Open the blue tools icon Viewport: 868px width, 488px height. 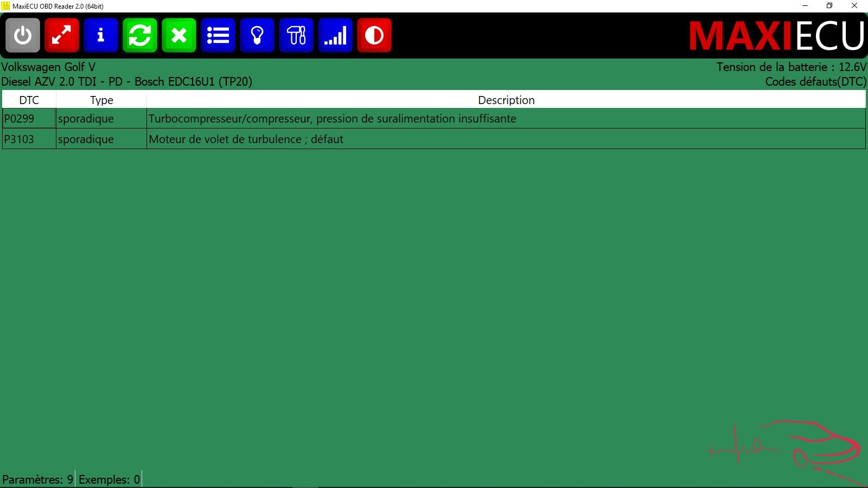coord(296,35)
